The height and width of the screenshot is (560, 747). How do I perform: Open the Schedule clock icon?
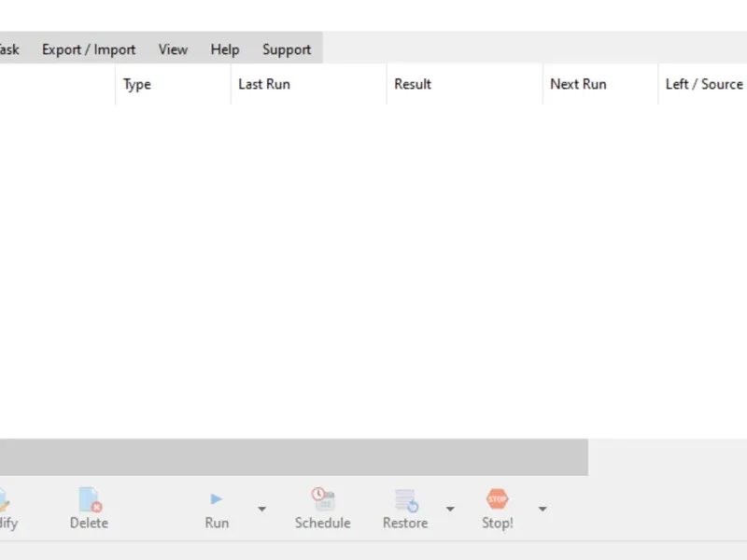coord(323,499)
